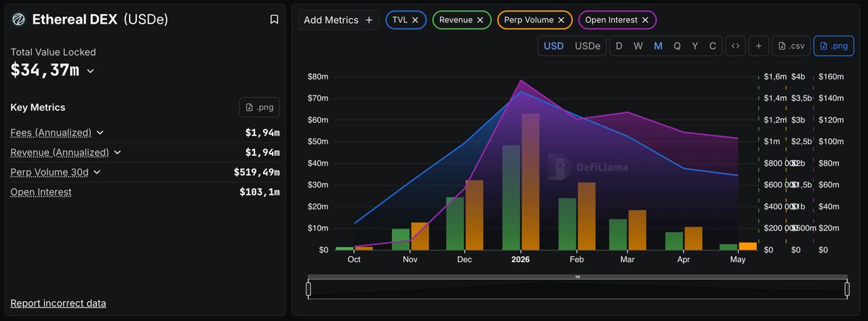Click the $103,1m open interest value
Image resolution: width=868 pixels, height=321 pixels.
pyautogui.click(x=260, y=192)
